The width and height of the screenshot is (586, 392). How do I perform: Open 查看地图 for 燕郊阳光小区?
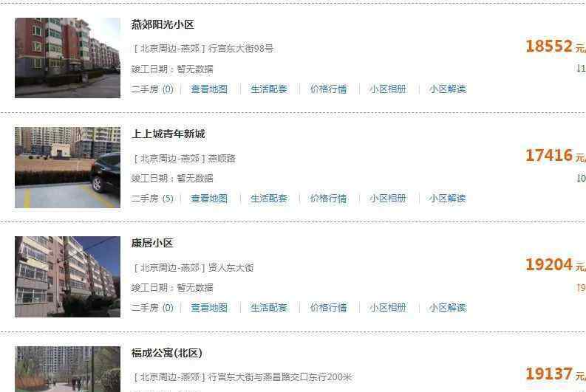point(209,89)
